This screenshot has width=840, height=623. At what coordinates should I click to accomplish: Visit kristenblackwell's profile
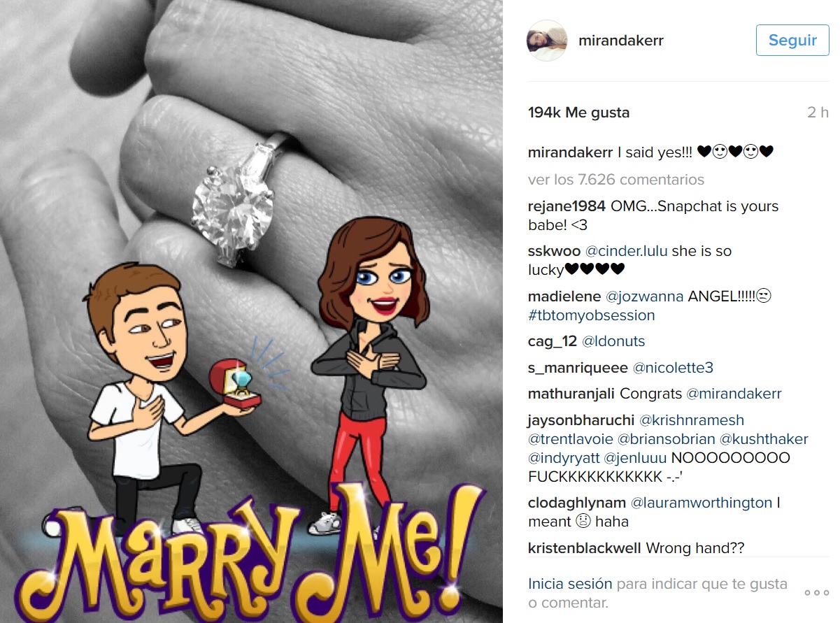pyautogui.click(x=585, y=548)
